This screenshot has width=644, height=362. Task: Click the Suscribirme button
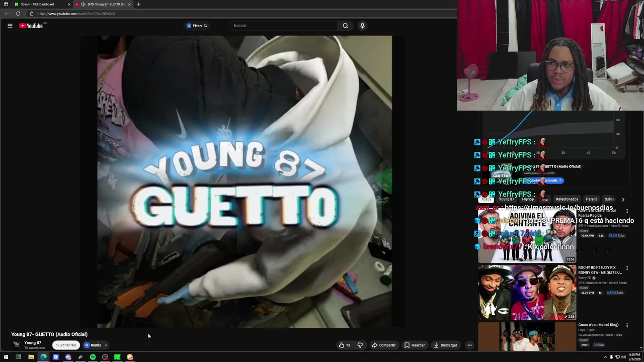click(66, 345)
